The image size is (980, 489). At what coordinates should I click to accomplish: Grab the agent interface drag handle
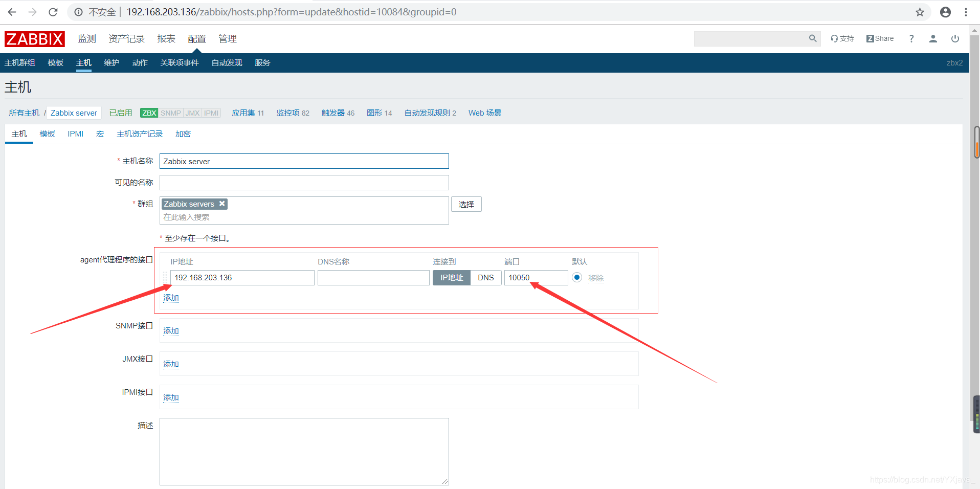pyautogui.click(x=165, y=277)
